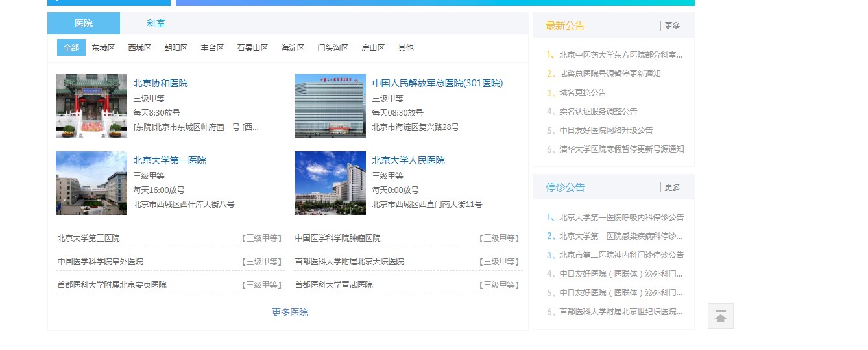868x350 pixels.
Task: Open the 北京协和医院 title link
Action: (160, 83)
